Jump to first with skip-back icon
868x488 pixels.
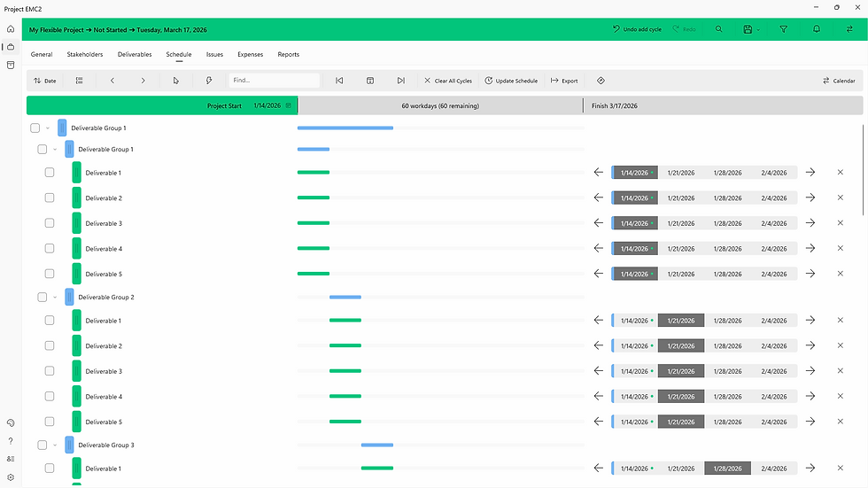point(339,81)
